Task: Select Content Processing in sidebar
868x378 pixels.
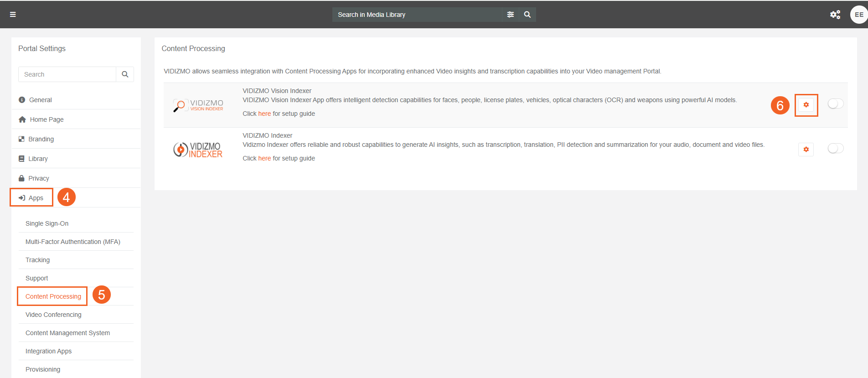Action: [x=53, y=296]
